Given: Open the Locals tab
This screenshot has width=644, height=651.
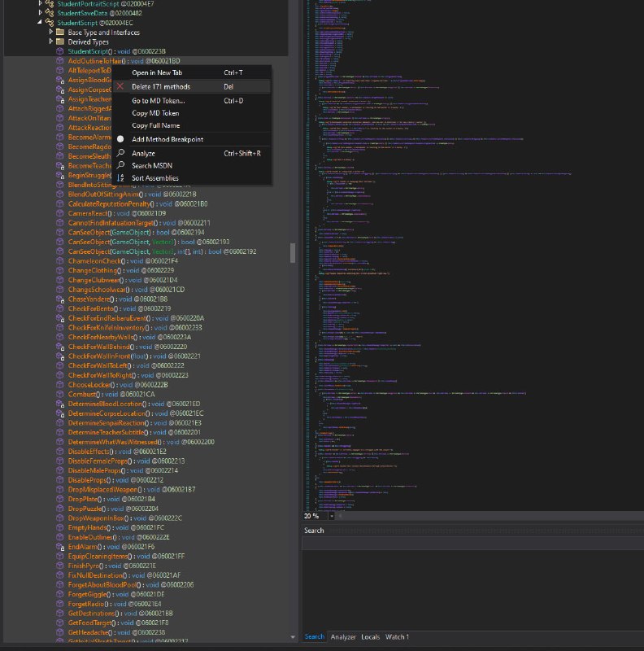Looking at the screenshot, I should 370,636.
